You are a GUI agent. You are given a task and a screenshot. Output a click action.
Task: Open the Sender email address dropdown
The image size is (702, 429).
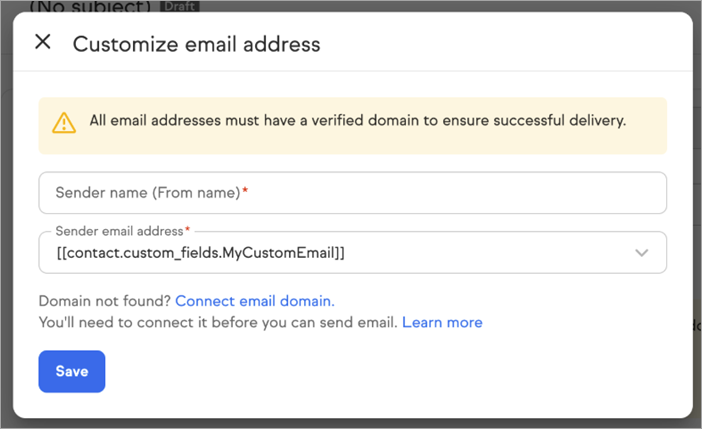click(x=352, y=253)
